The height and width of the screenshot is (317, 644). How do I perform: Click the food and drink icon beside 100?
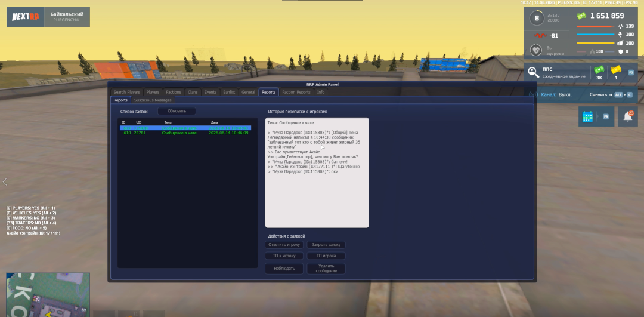[x=620, y=43]
